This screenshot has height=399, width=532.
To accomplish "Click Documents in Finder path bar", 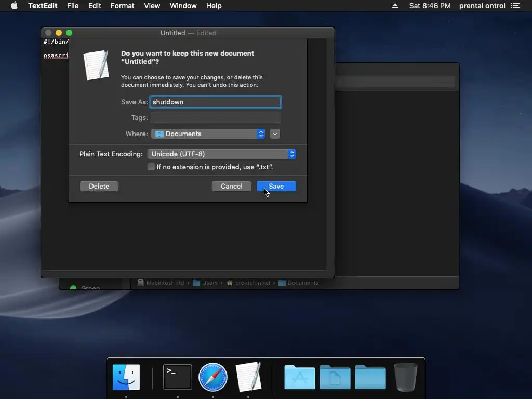I will click(x=299, y=283).
